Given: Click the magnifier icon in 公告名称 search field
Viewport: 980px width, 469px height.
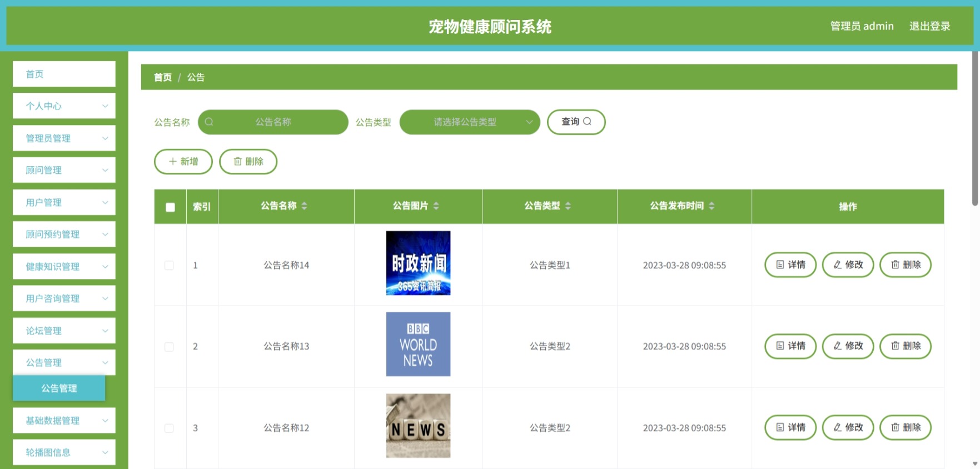Looking at the screenshot, I should 209,122.
